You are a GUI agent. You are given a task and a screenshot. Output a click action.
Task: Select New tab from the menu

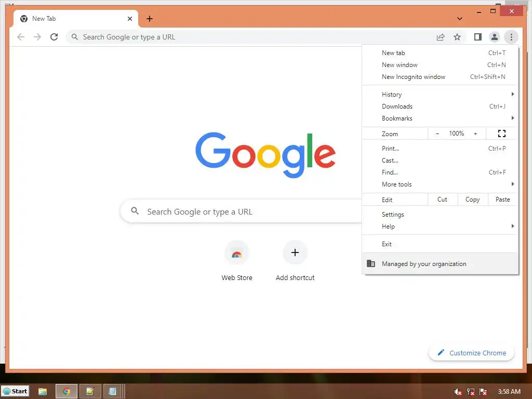point(440,53)
